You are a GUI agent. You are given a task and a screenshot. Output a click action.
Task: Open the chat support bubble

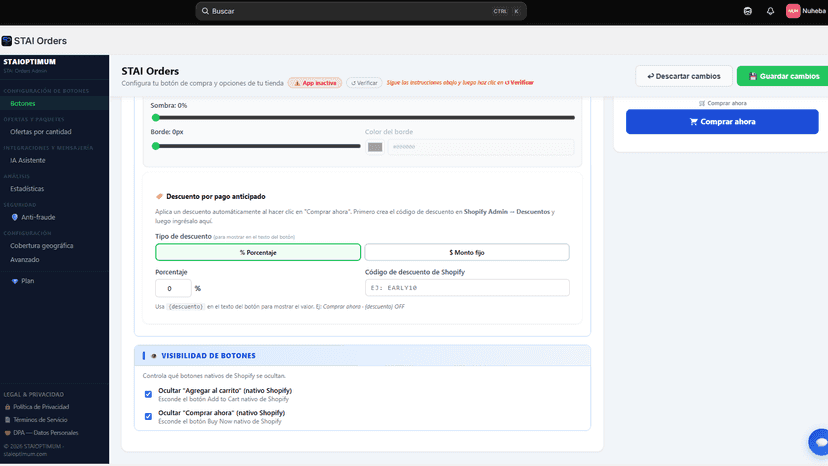819,442
